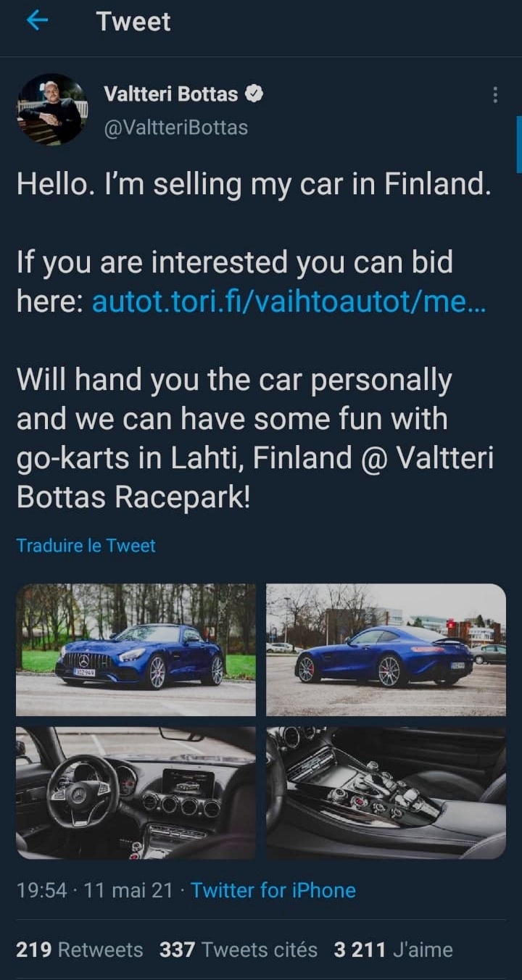Screen dimensions: 522x980
Task: Tap the back arrow icon
Action: [36, 21]
